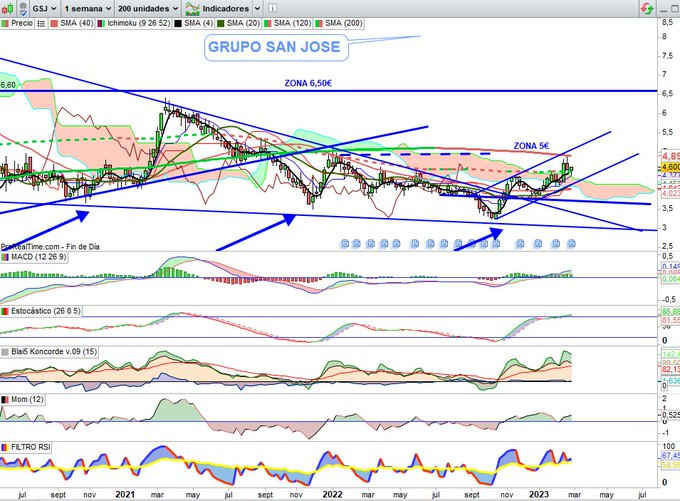Screen dimensions: 680x501
Task: Click the Ichimoku color swatch
Action: 101,23
